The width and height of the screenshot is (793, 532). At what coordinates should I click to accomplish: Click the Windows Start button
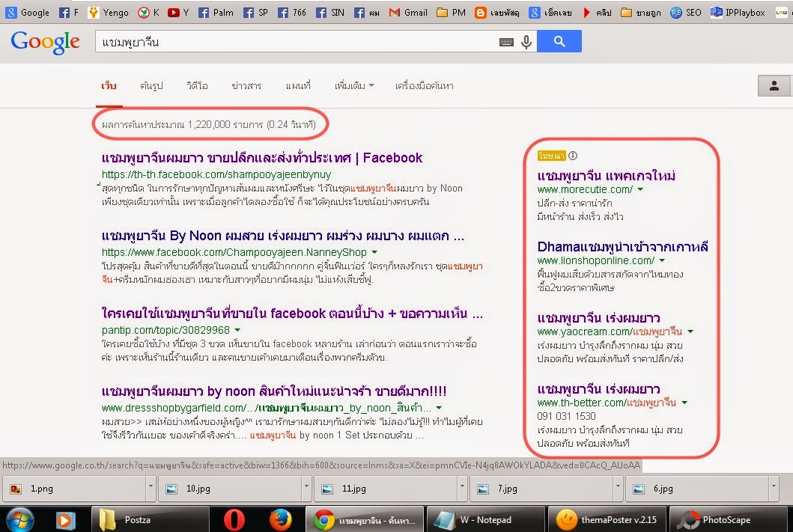pos(19,519)
